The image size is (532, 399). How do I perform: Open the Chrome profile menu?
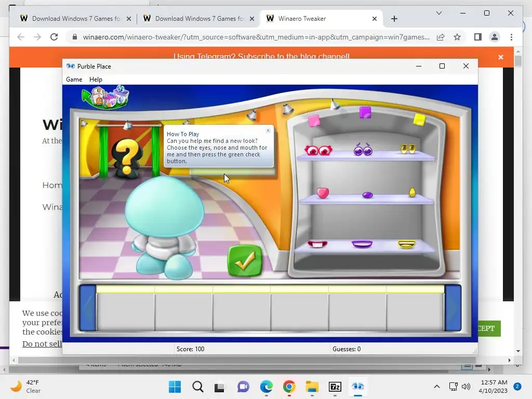click(x=495, y=37)
